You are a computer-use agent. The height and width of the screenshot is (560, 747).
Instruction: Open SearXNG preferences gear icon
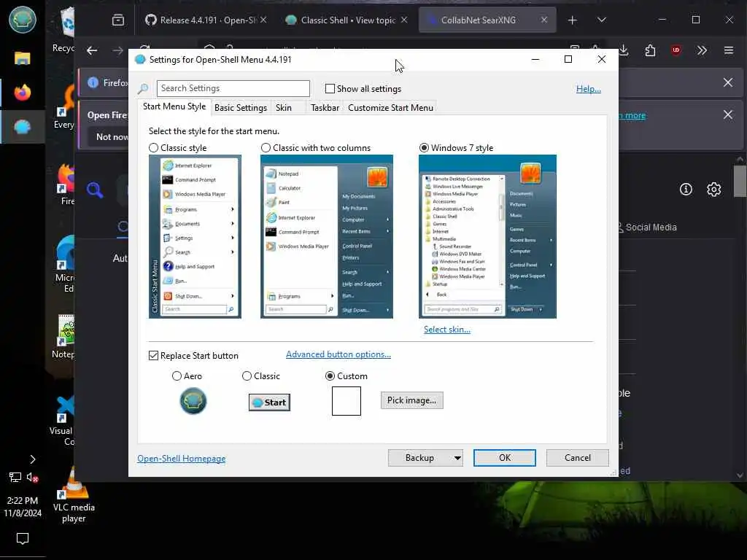pos(713,190)
